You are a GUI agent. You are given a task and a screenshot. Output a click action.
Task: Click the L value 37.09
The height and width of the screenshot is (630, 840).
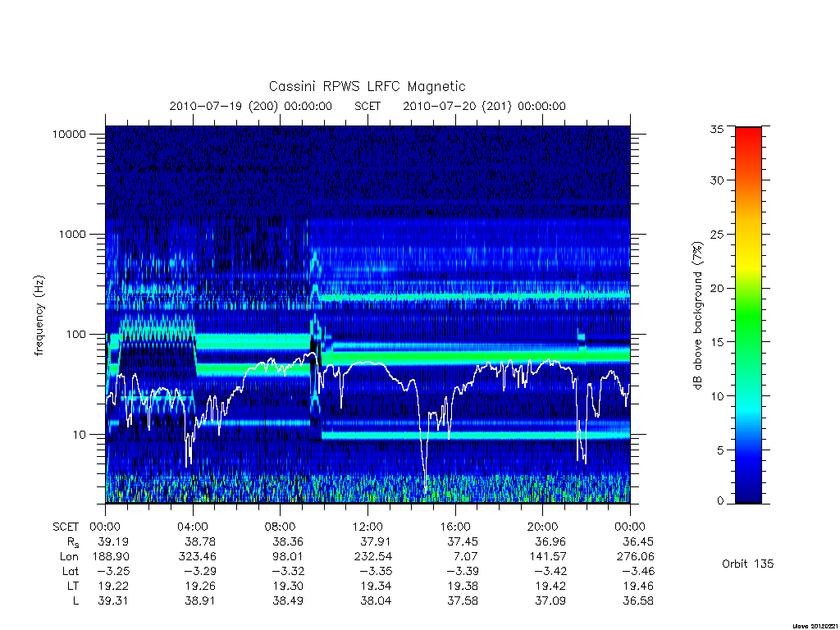[x=550, y=601]
